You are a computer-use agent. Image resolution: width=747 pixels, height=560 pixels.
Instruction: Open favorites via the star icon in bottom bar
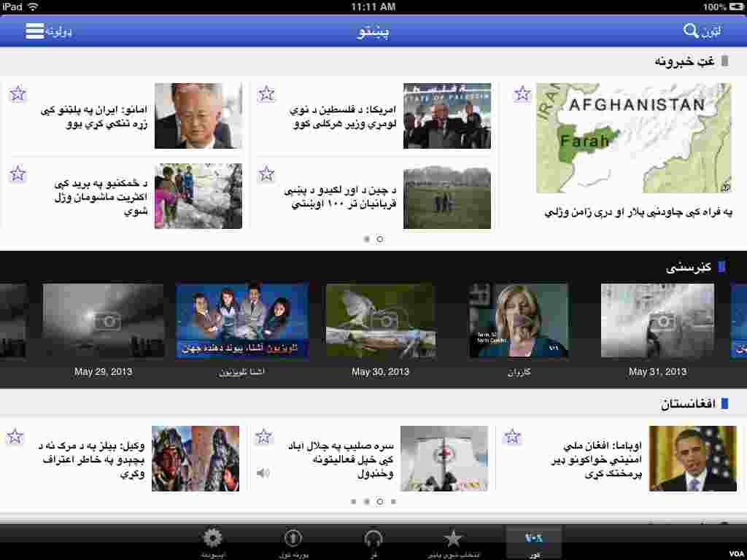pyautogui.click(x=453, y=538)
